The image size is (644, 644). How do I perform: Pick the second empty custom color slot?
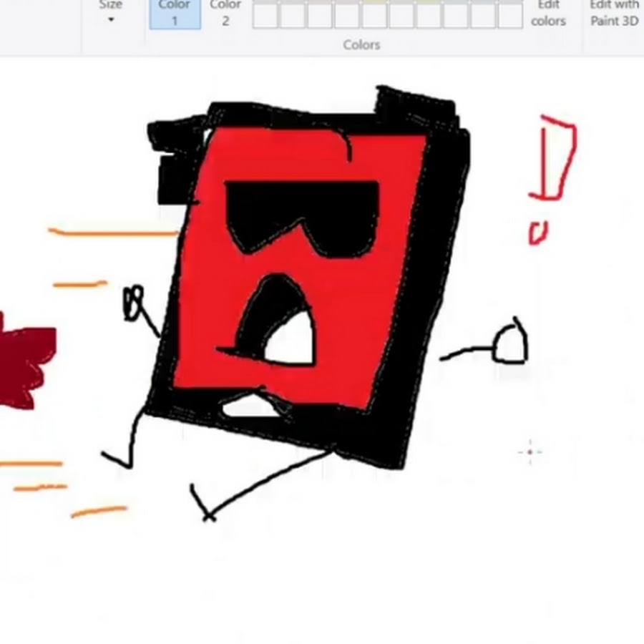click(x=292, y=16)
